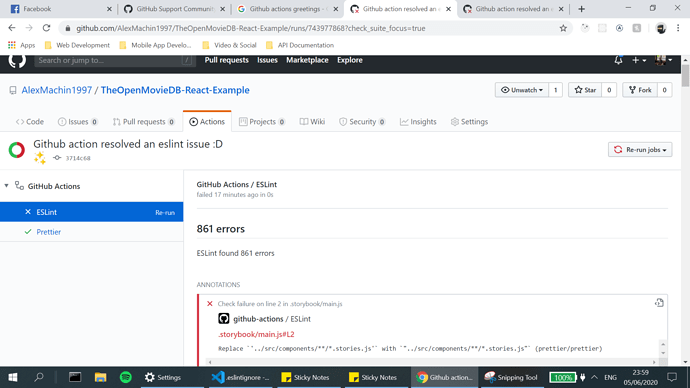
Task: Switch to the GitHub Support Community browser tab
Action: (x=173, y=9)
